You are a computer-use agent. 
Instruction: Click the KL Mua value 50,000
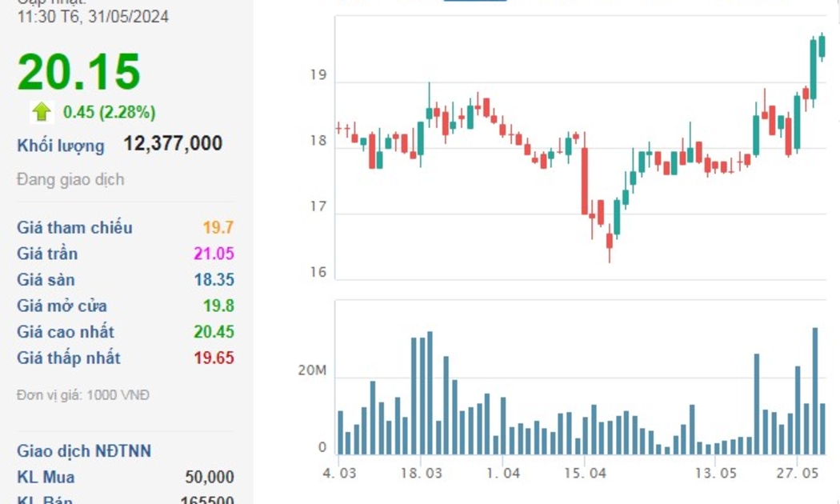209,478
